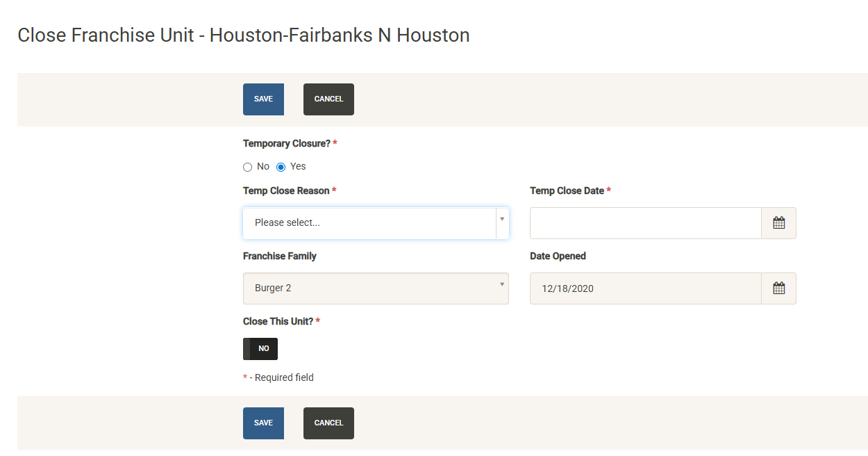Click the 'Close Franchise Unit' page heading
This screenshot has height=456, width=868.
[243, 35]
